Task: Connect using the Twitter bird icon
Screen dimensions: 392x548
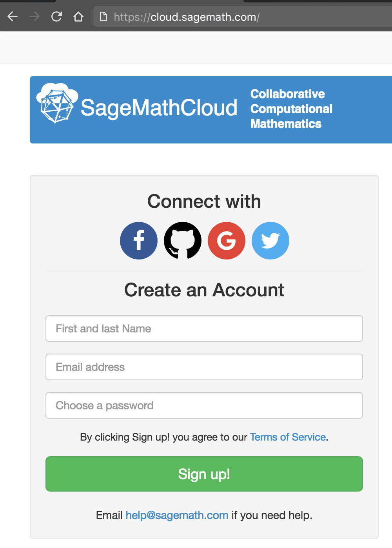Action: click(270, 241)
